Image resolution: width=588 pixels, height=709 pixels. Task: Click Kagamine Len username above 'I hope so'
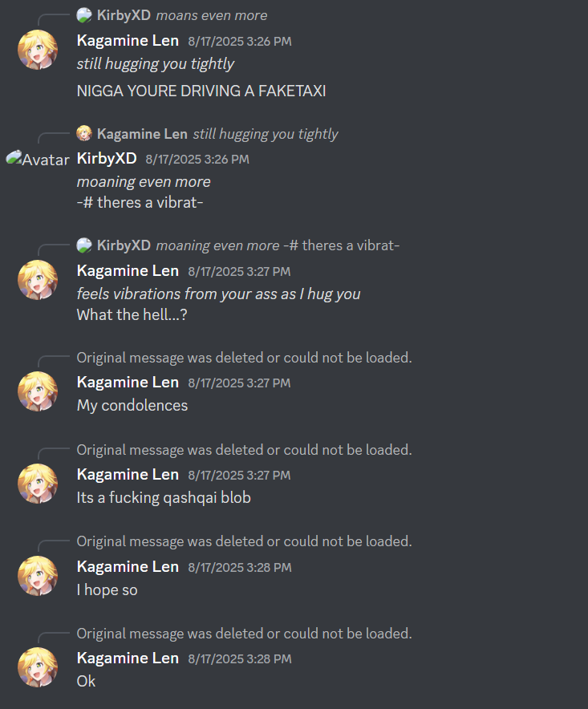point(128,566)
